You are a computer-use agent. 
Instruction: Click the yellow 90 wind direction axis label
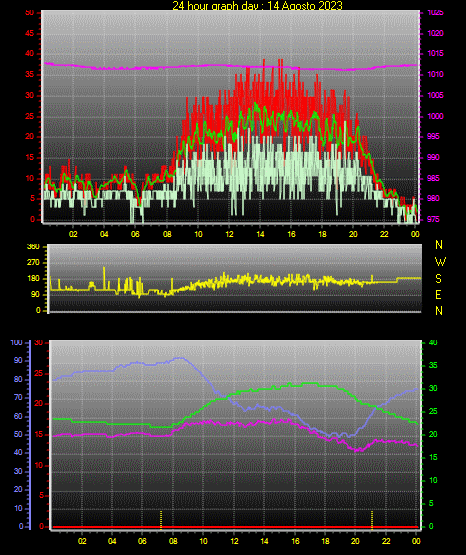pos(35,294)
